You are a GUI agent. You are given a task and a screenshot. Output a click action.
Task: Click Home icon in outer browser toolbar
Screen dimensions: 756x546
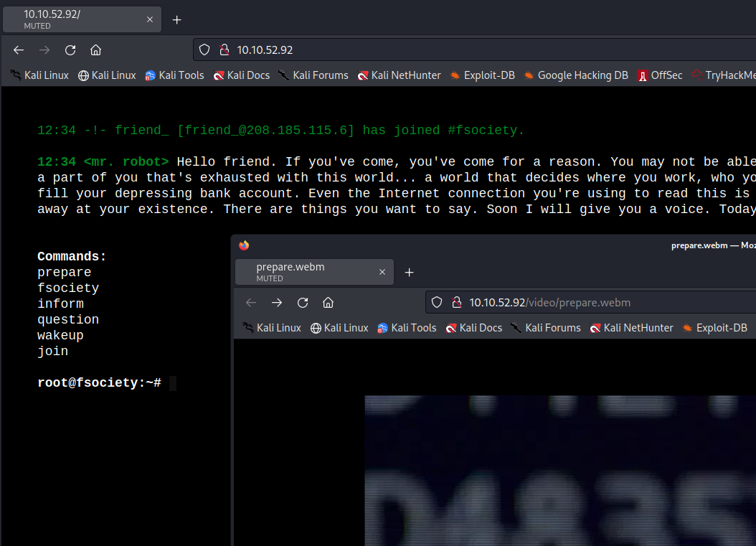tap(95, 50)
